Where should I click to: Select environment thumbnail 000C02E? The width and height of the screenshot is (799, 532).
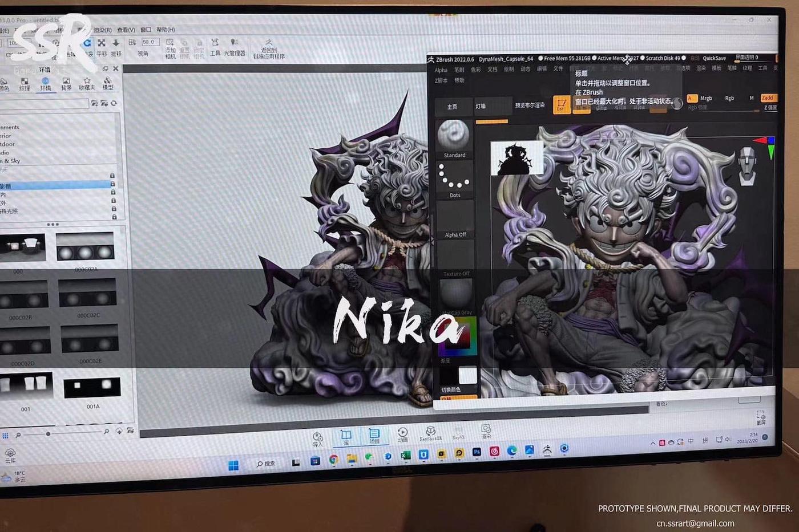(90, 338)
